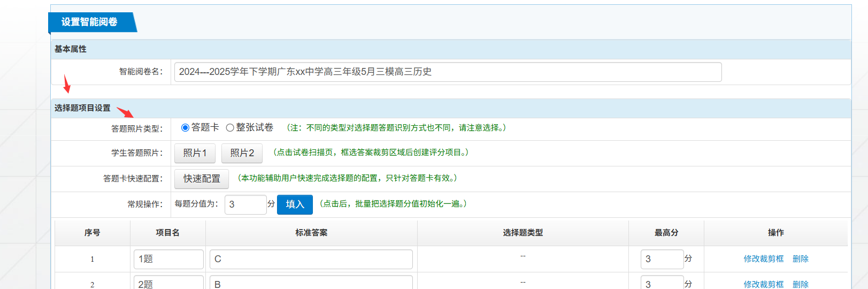The image size is (868, 289).
Task: Delete item 1 with the 删除 link
Action: [800, 259]
